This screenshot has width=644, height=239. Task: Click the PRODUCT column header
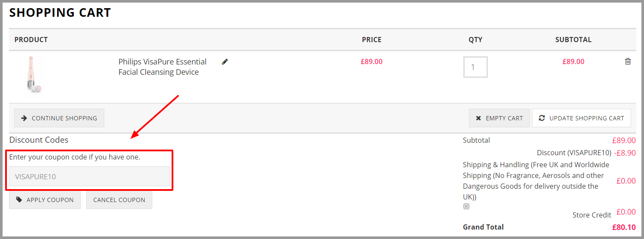pos(31,40)
